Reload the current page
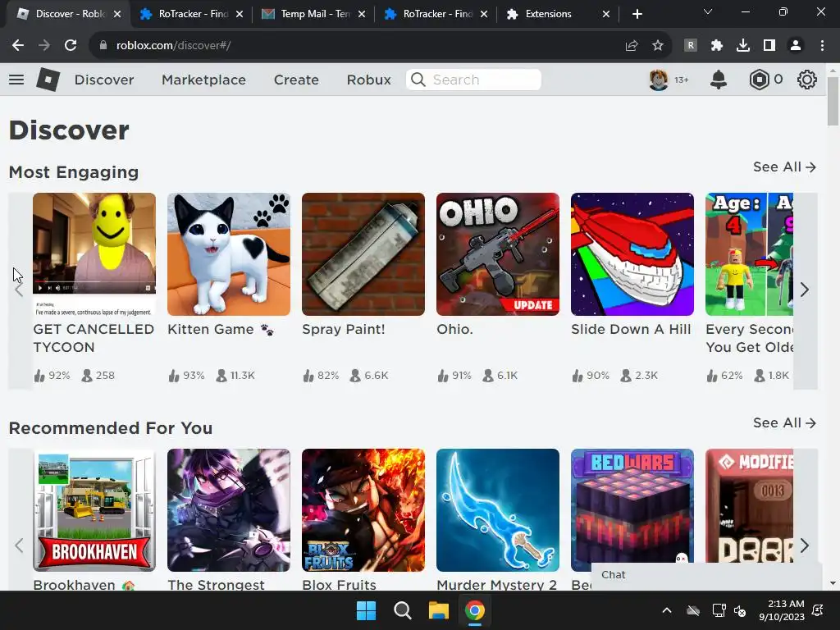Screen dimensions: 840x630 [71, 46]
